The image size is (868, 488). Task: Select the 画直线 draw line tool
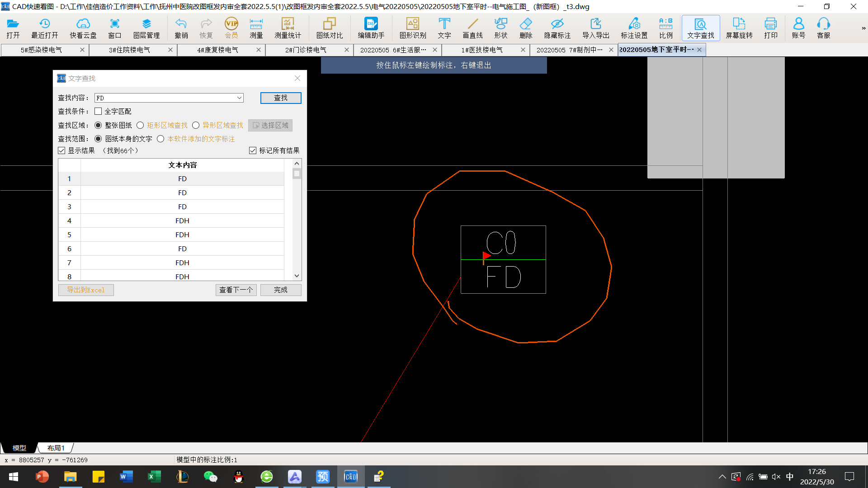pos(473,28)
